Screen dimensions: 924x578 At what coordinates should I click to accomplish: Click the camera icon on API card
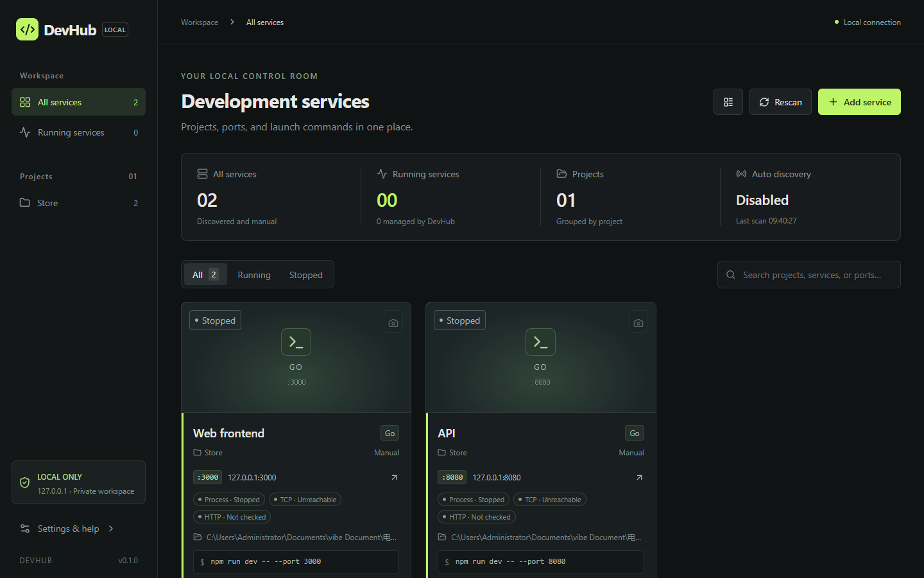pos(638,322)
